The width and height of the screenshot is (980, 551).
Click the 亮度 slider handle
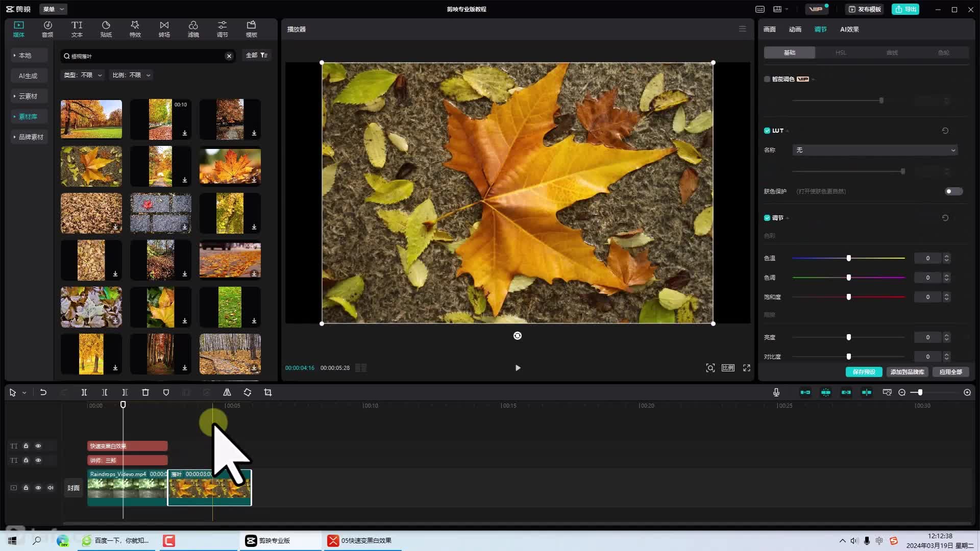[x=848, y=337]
